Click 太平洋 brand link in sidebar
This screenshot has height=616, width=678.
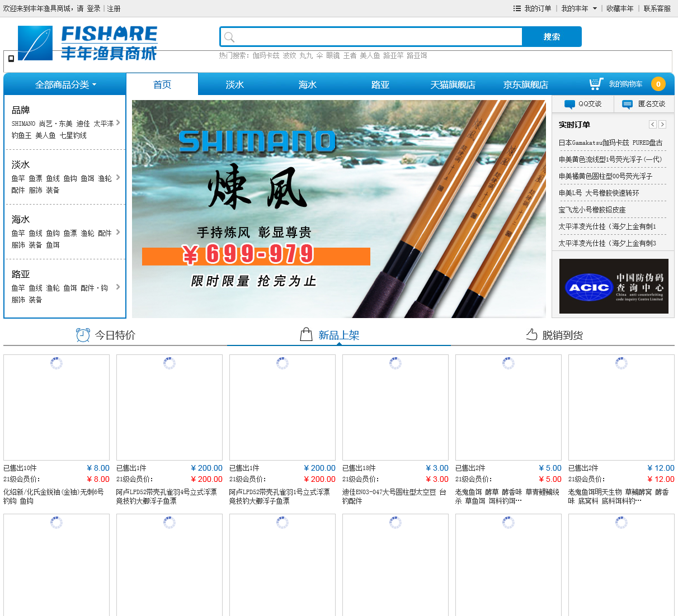click(103, 124)
